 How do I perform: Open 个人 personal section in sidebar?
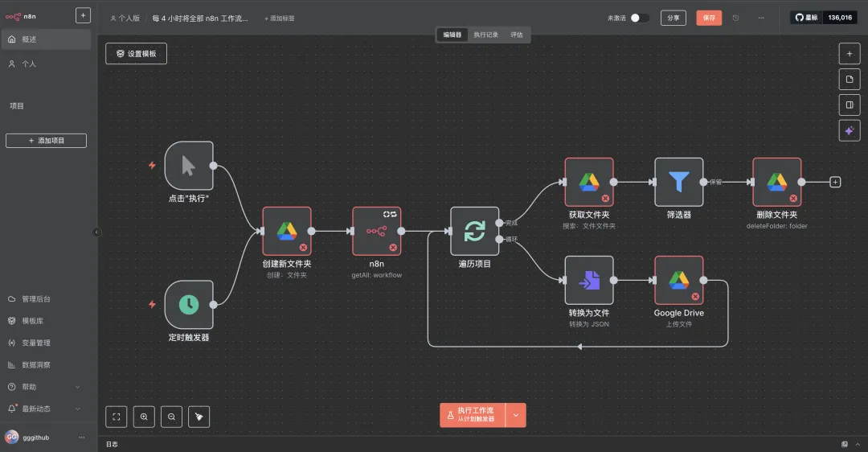pos(46,64)
